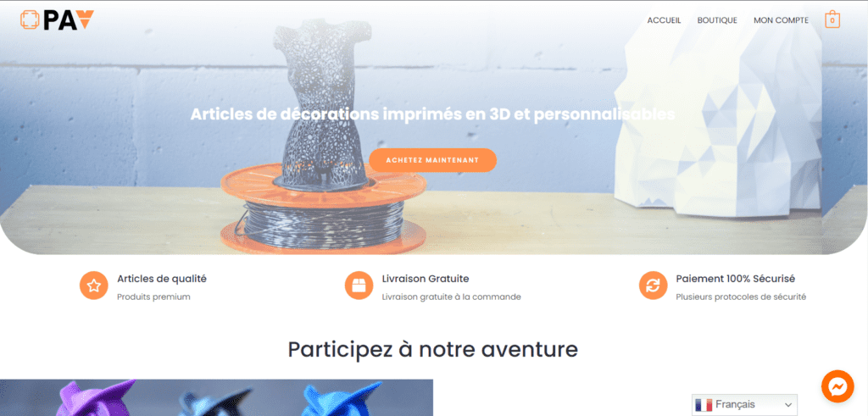
Task: Click the Paiement 100% Sécurisé heading
Action: point(735,279)
